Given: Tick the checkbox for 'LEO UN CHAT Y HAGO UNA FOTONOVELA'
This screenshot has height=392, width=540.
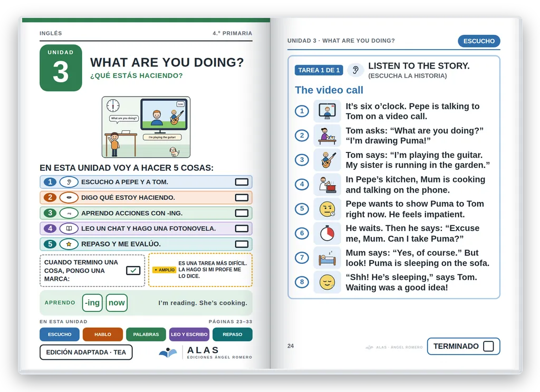Looking at the screenshot, I should coord(242,228).
